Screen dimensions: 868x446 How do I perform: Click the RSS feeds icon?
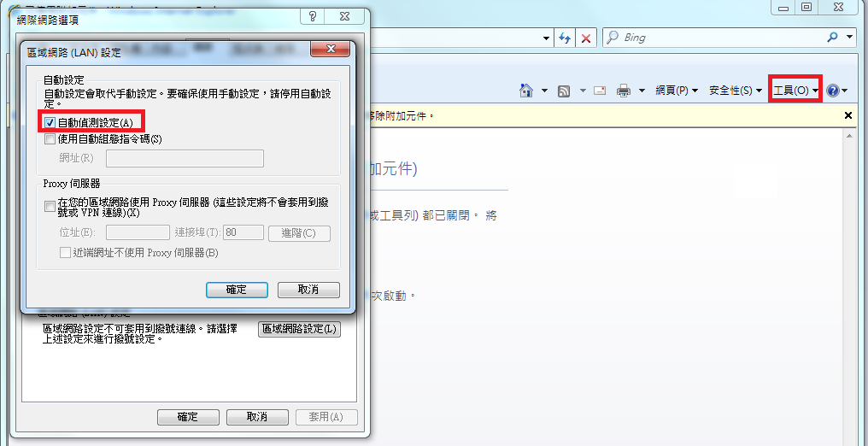(564, 91)
